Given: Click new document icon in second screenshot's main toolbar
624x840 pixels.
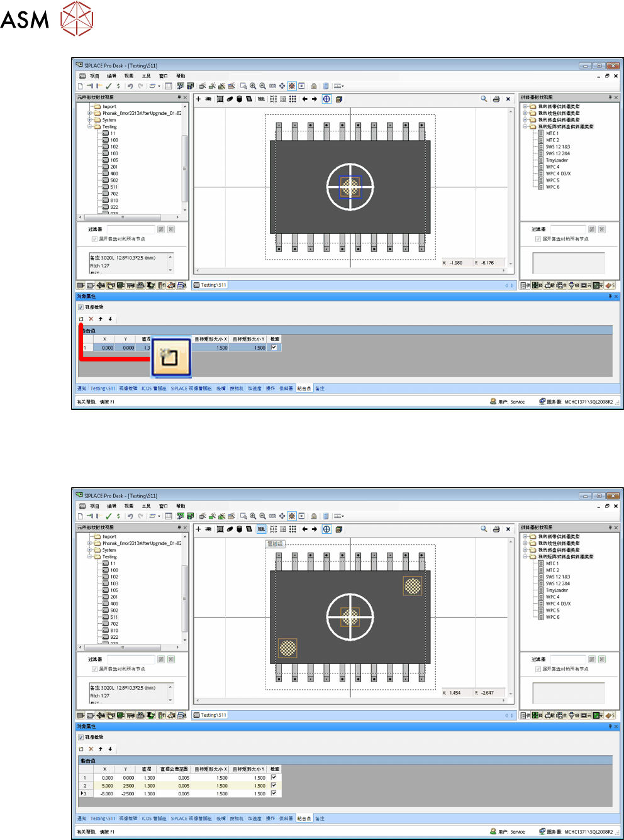Looking at the screenshot, I should click(x=81, y=516).
